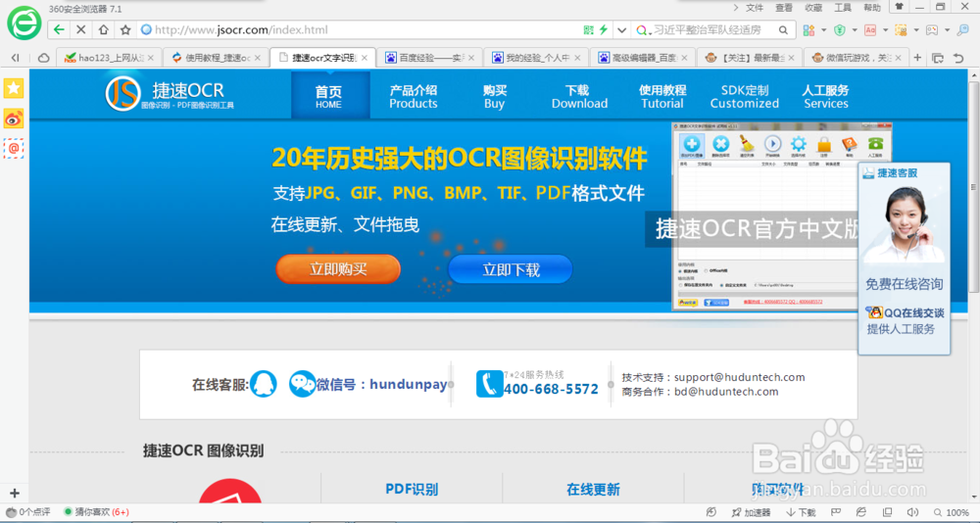Click the orange screenshot extension icon
This screenshot has height=523, width=980.
[901, 29]
